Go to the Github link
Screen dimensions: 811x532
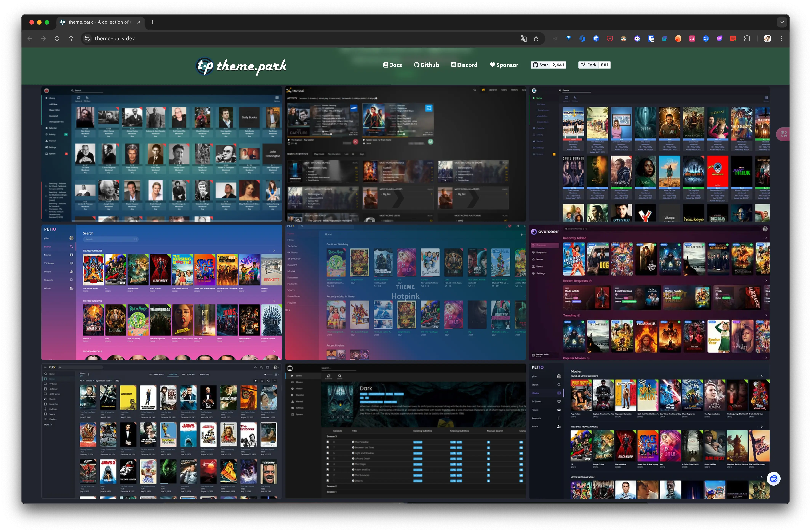click(426, 65)
